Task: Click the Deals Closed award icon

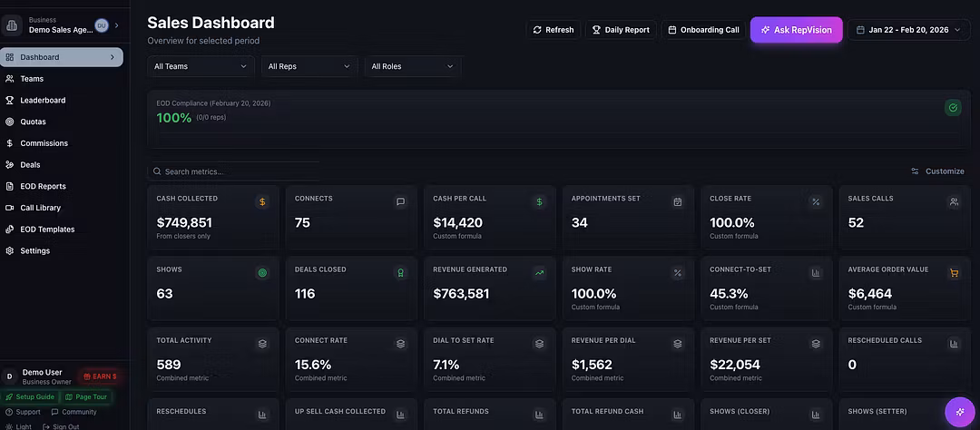Action: click(x=401, y=273)
